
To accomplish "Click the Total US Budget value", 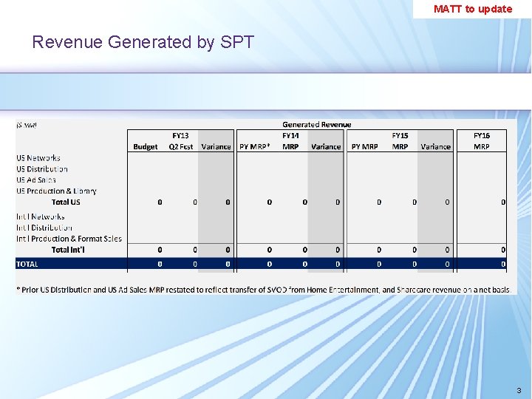I will 160,202.
